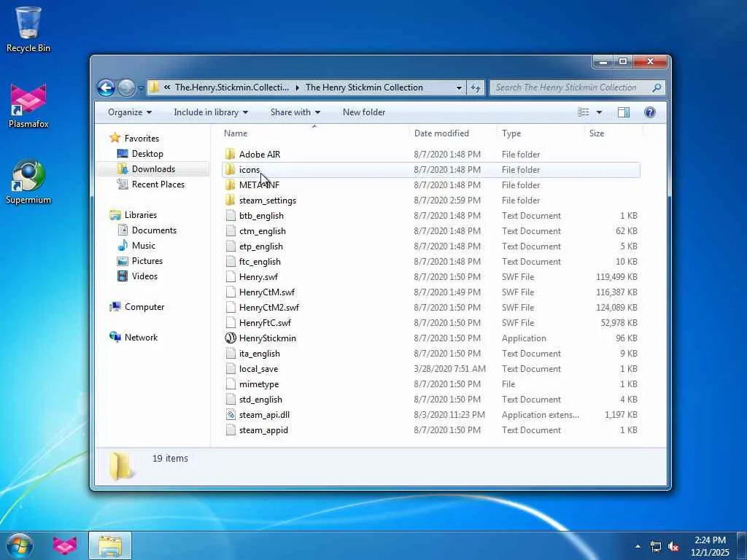Select Downloads in navigation pane
This screenshot has height=560, width=747.
coord(153,169)
